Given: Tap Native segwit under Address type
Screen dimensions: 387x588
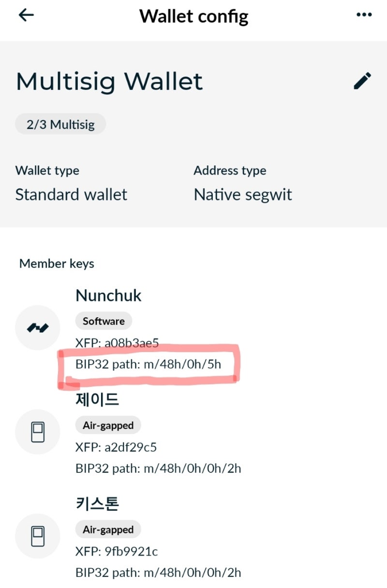Looking at the screenshot, I should tap(242, 194).
